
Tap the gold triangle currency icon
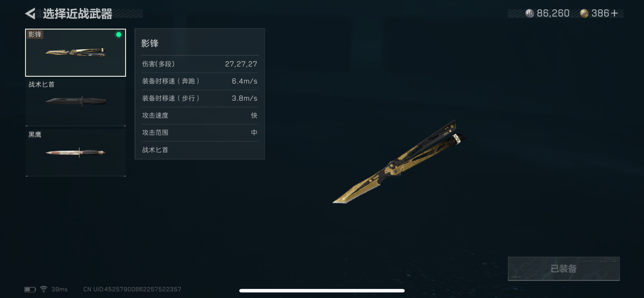[x=584, y=13]
